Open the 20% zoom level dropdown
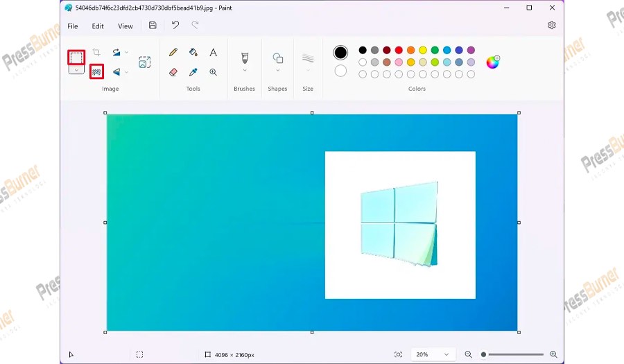Viewport: 624px width, 364px height. 433,354
